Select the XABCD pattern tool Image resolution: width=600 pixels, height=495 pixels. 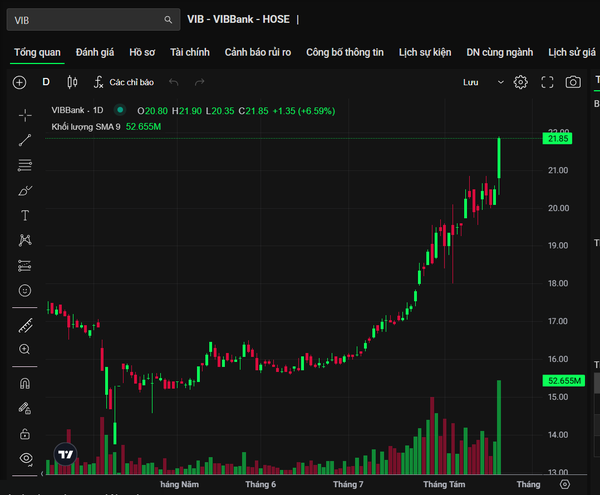tap(25, 240)
